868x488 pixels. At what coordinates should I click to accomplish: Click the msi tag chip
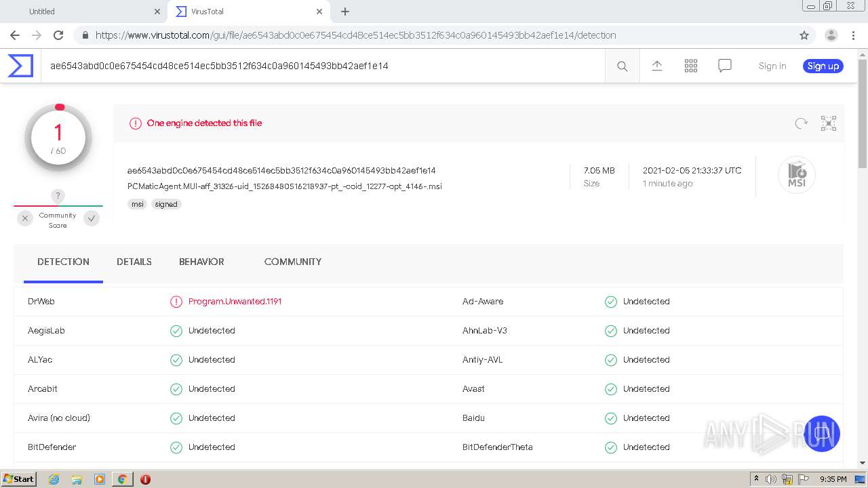pyautogui.click(x=138, y=204)
